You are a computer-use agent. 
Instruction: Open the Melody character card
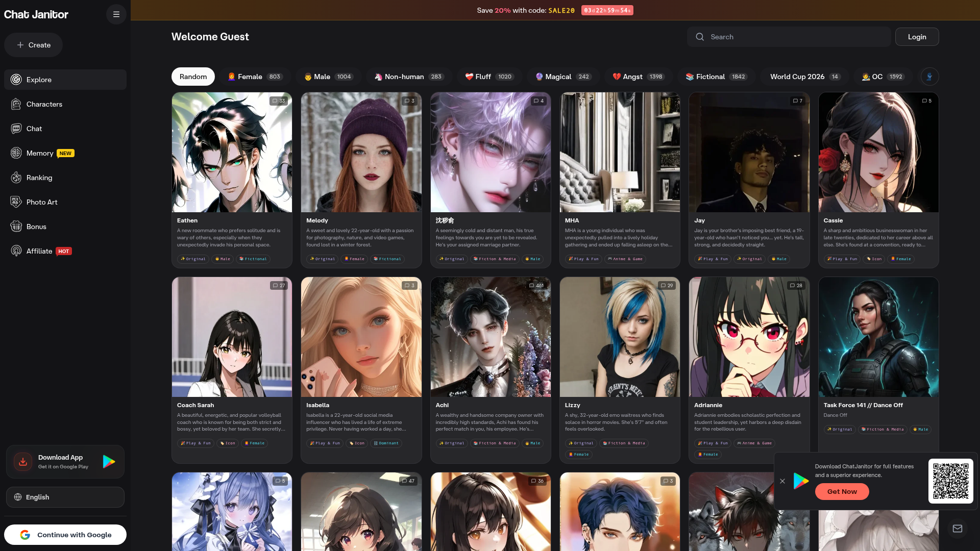point(361,180)
